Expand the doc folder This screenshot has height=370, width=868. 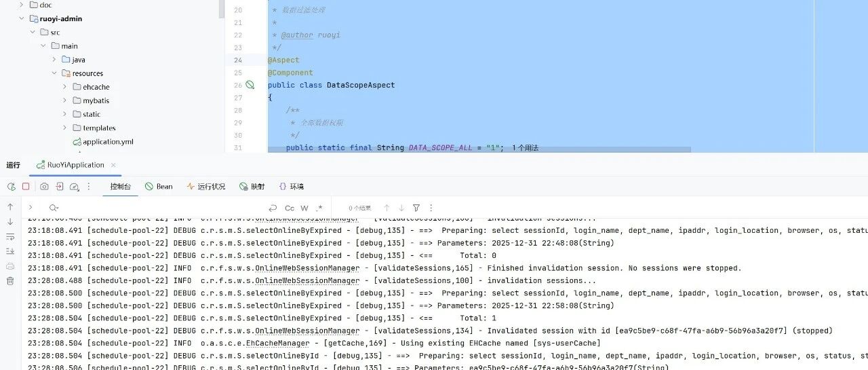point(22,5)
